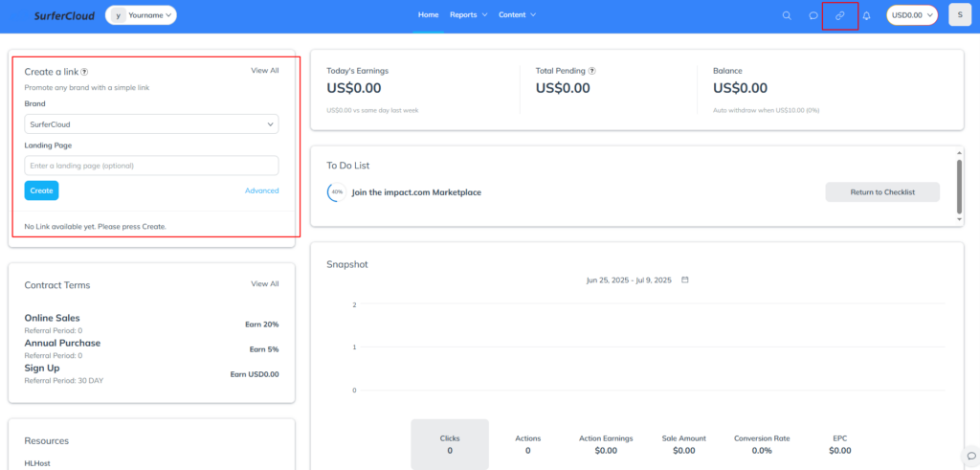Click the Today's Earnings US$0.00 amount

[354, 88]
